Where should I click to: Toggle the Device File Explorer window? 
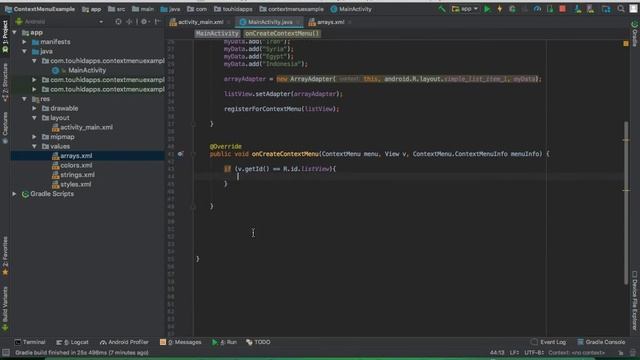coord(635,300)
